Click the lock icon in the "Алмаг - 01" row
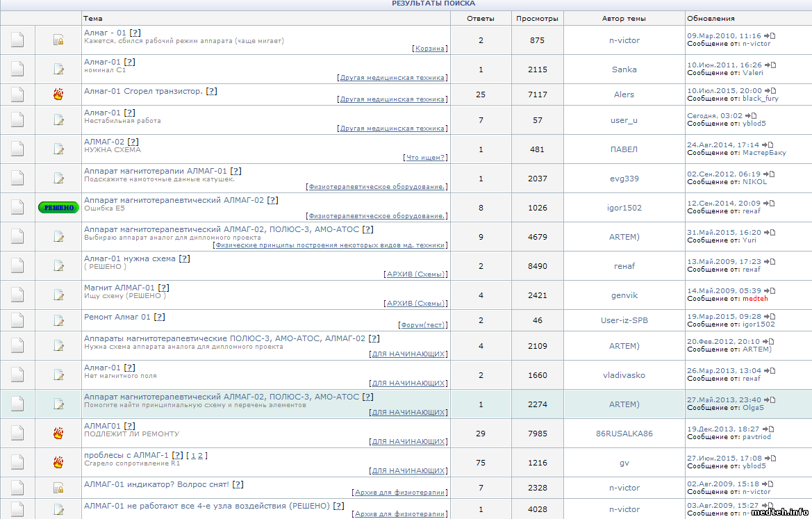The width and height of the screenshot is (812, 519). tap(58, 40)
